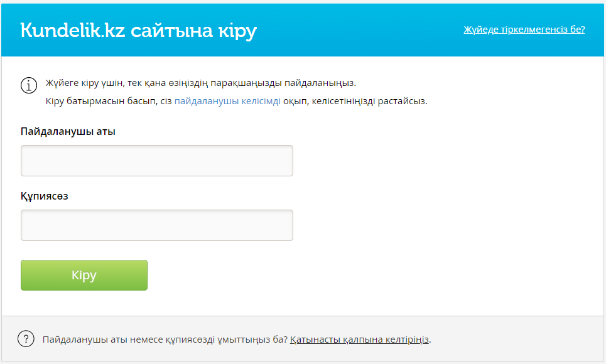Click the circled question mark icon
Viewport: 606px width, 364px height.
click(x=26, y=340)
